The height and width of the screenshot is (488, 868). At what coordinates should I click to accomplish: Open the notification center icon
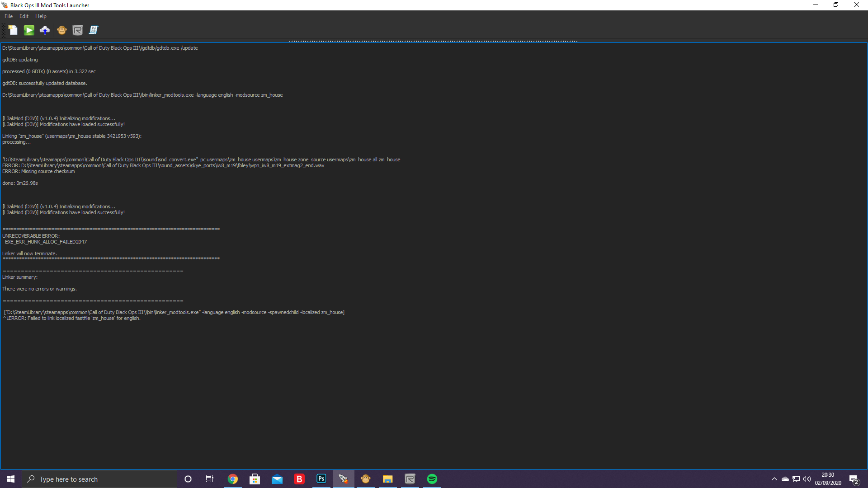(x=854, y=479)
